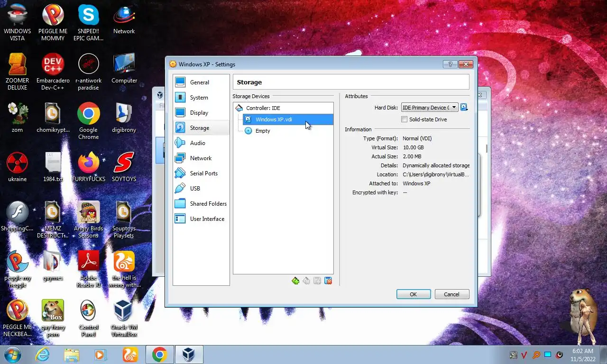This screenshot has height=364, width=607.
Task: Open Windows Media Player from the taskbar
Action: tap(101, 355)
